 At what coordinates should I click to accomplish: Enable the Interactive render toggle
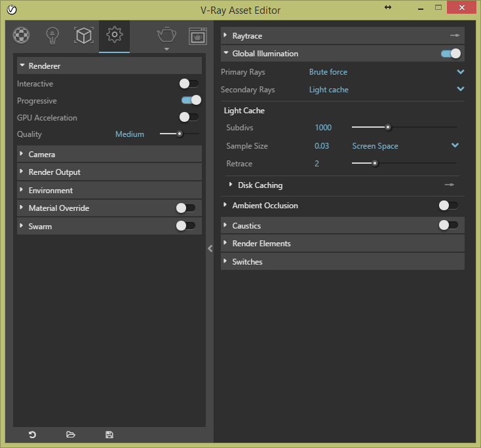coord(189,83)
